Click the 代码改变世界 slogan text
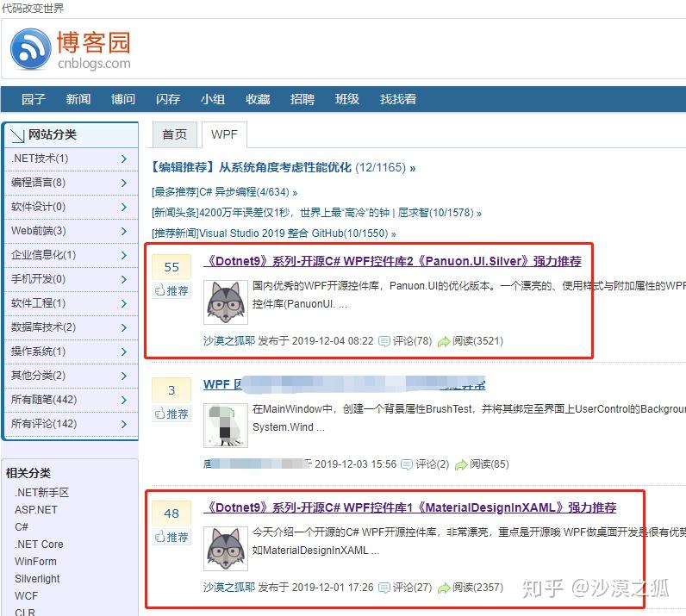 33,9
